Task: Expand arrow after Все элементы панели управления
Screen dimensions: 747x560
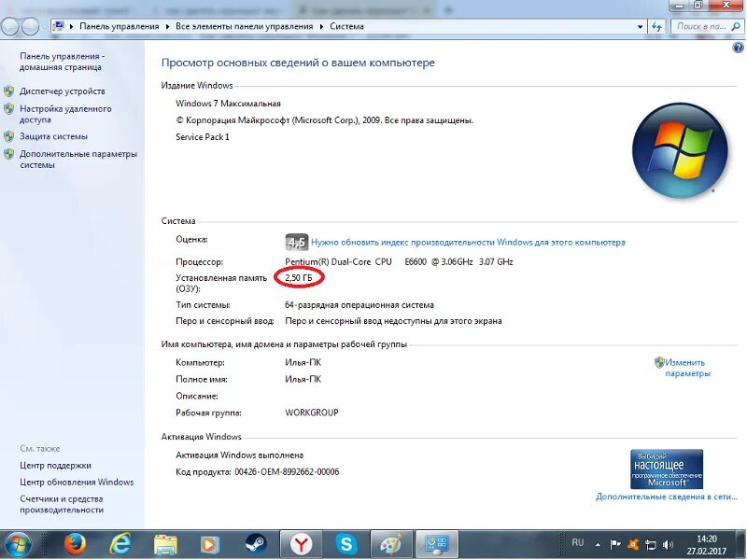Action: [x=321, y=27]
